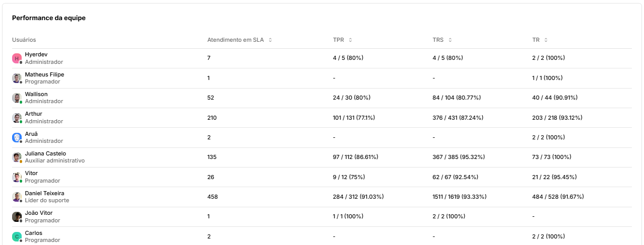Sort the TRS column
This screenshot has width=644, height=245.
tap(450, 40)
